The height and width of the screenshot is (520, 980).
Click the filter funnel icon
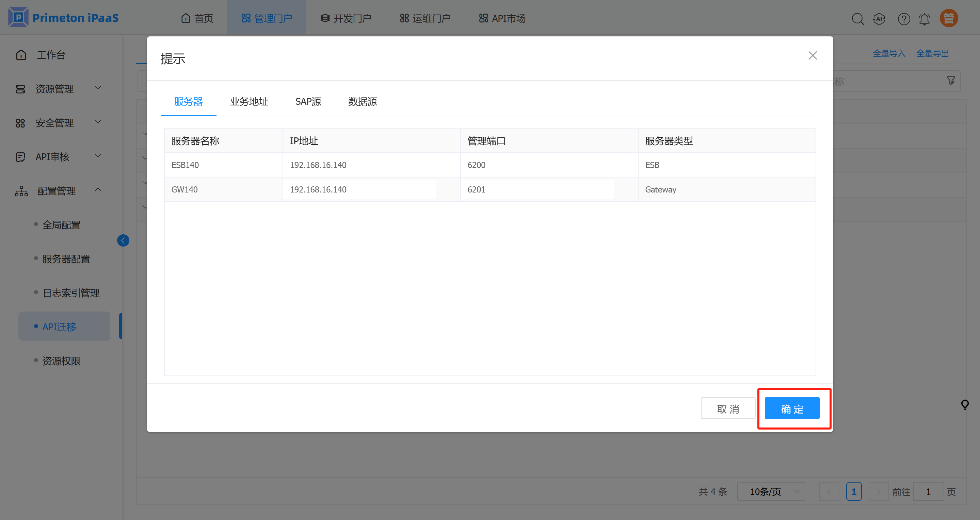[951, 81]
